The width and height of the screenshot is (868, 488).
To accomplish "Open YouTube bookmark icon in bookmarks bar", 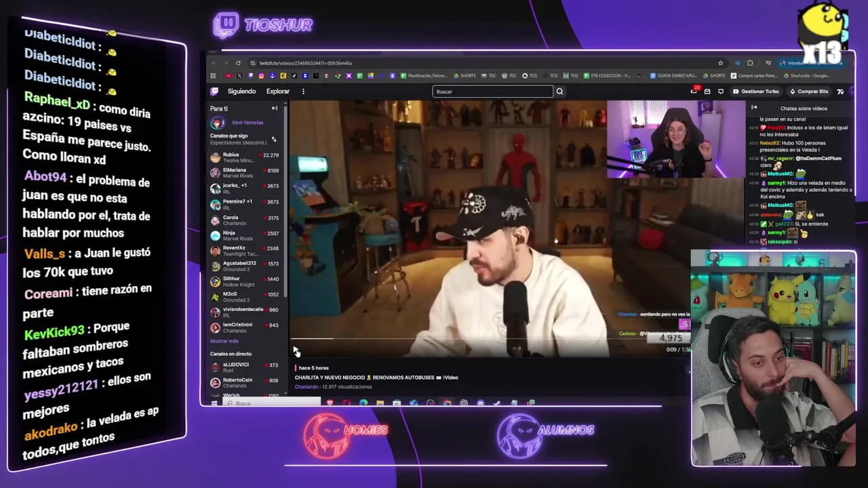I will pyautogui.click(x=229, y=76).
